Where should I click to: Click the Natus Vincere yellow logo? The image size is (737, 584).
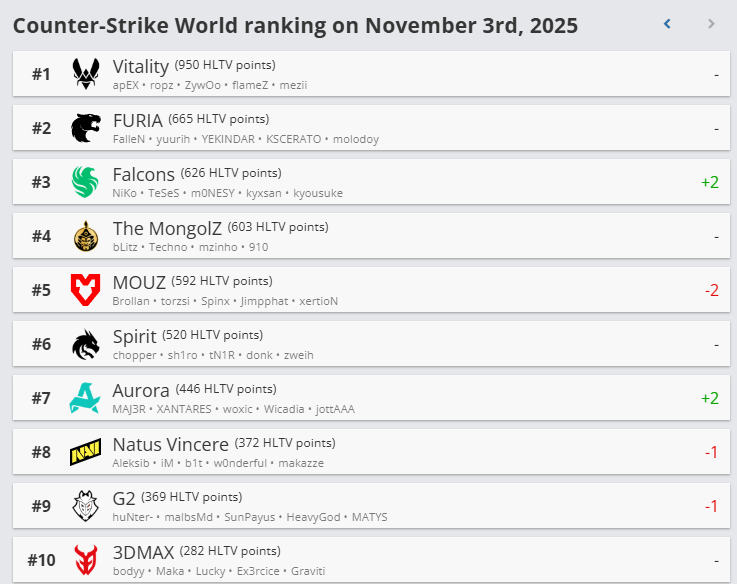click(x=85, y=452)
